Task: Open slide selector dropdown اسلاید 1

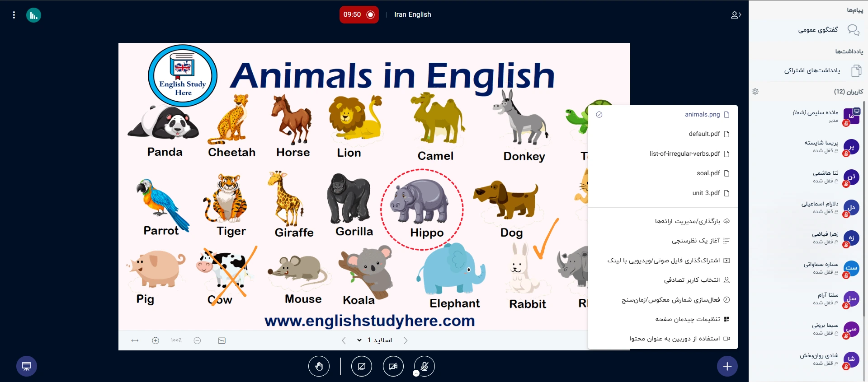Action: coord(374,340)
